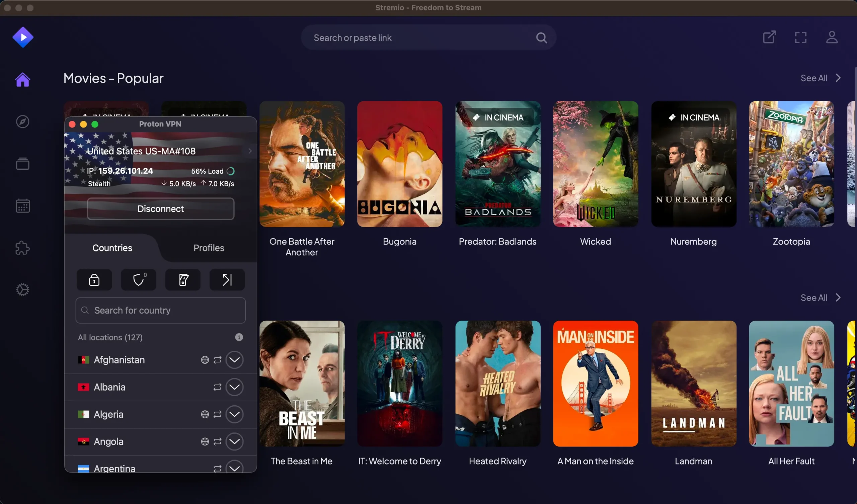Switch to the Profiles tab
The height and width of the screenshot is (504, 857).
click(209, 248)
